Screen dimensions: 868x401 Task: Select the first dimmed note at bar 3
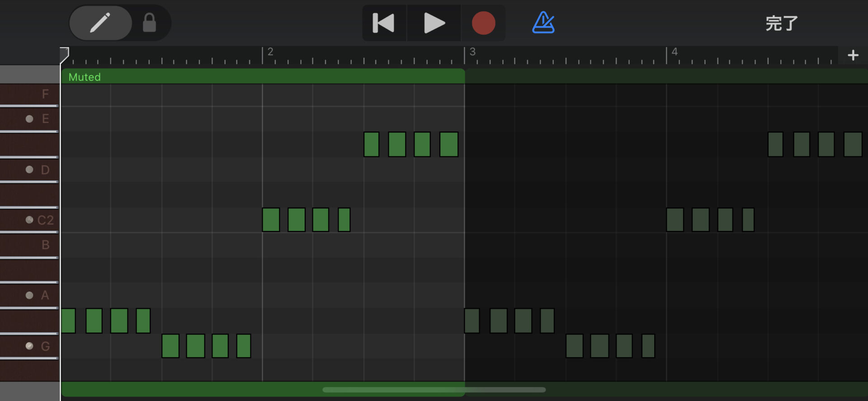coord(472,321)
